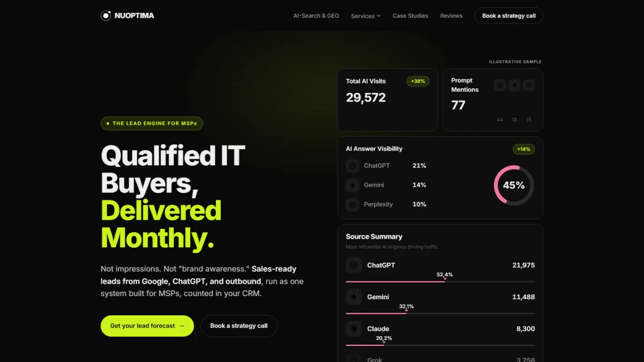Image resolution: width=644 pixels, height=362 pixels.
Task: Click the Gemini icon in Source Summary
Action: [353, 297]
